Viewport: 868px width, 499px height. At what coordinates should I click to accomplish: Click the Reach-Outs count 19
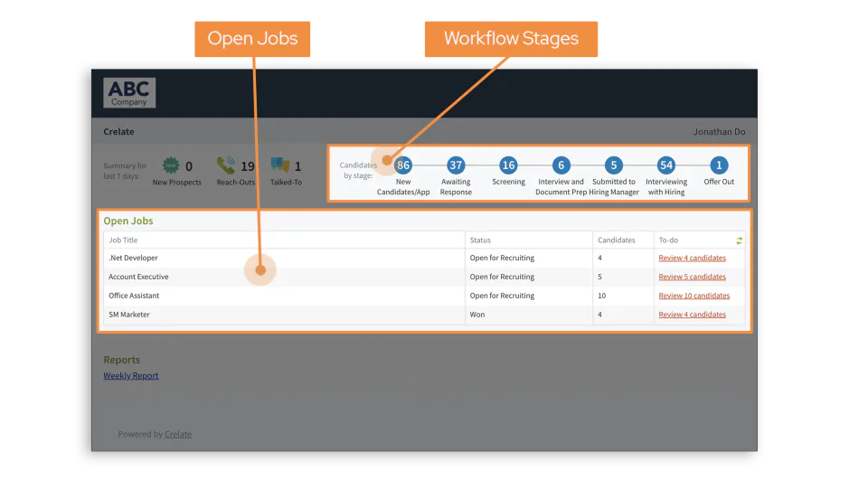248,166
